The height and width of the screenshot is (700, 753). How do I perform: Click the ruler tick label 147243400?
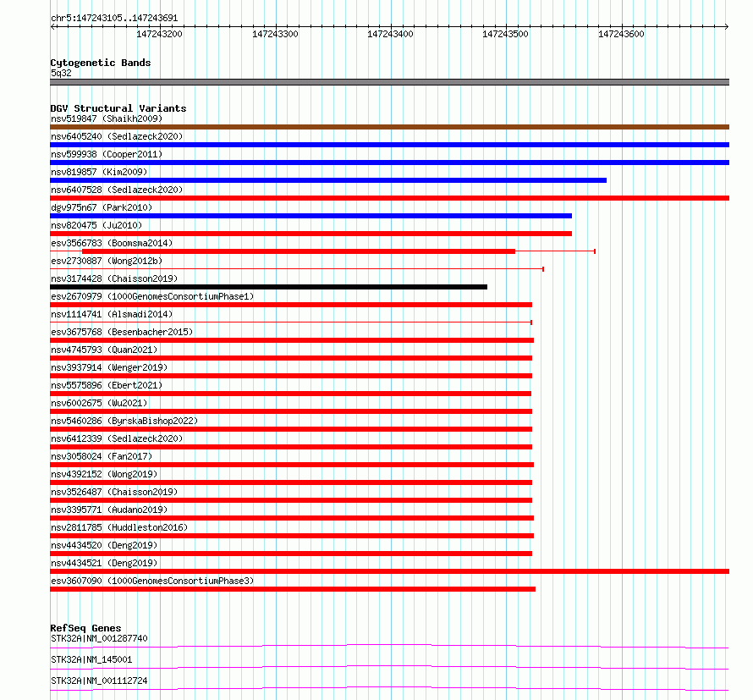[x=390, y=34]
